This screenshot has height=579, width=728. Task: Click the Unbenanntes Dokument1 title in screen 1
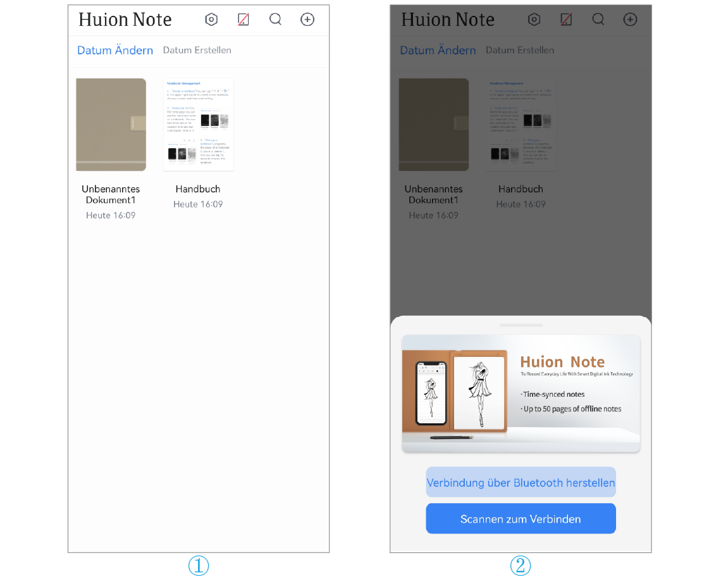coord(111,195)
